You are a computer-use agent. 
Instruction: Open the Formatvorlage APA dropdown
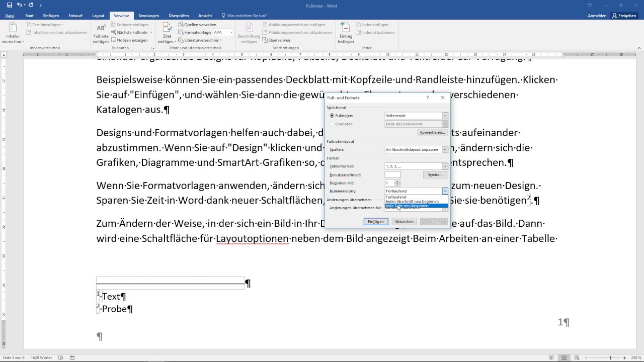pos(231,32)
